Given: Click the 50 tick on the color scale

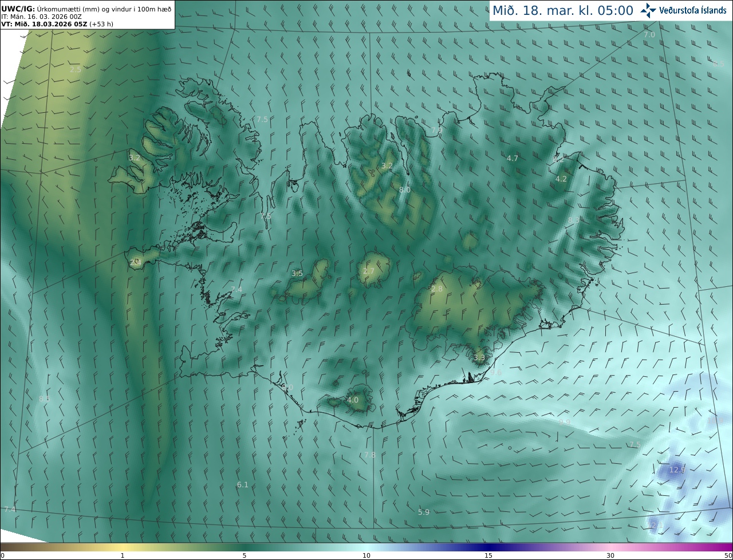Looking at the screenshot, I should (728, 555).
